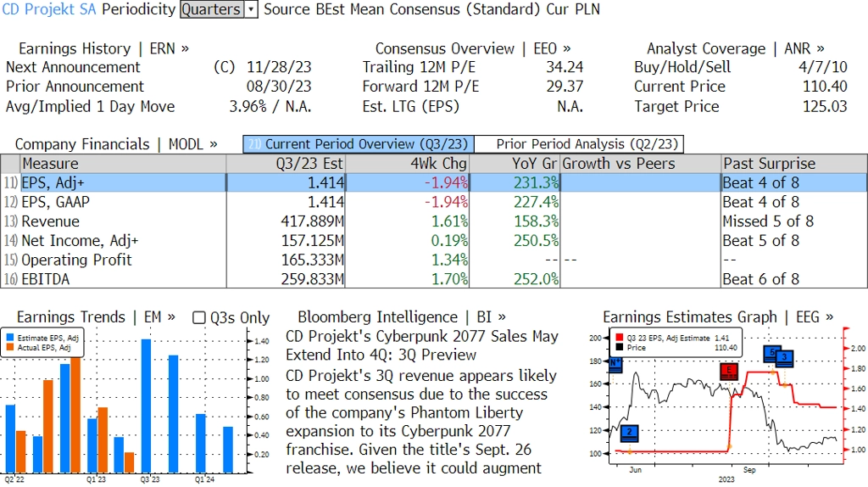Screen dimensions: 868x487
Task: Open the Cyberpunk 2077 3Q Preview headline
Action: pos(422,345)
